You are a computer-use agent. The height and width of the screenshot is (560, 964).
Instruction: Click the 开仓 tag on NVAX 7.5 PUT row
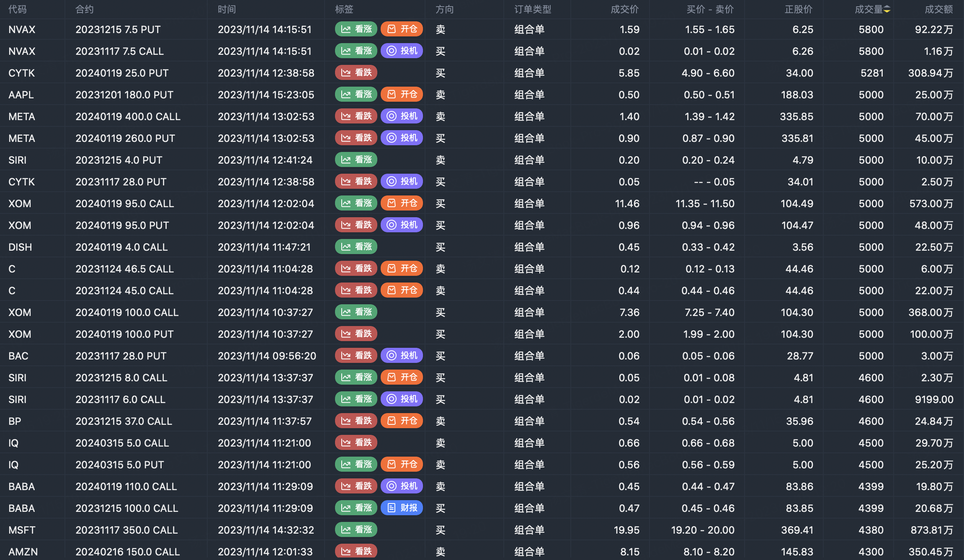tap(402, 29)
